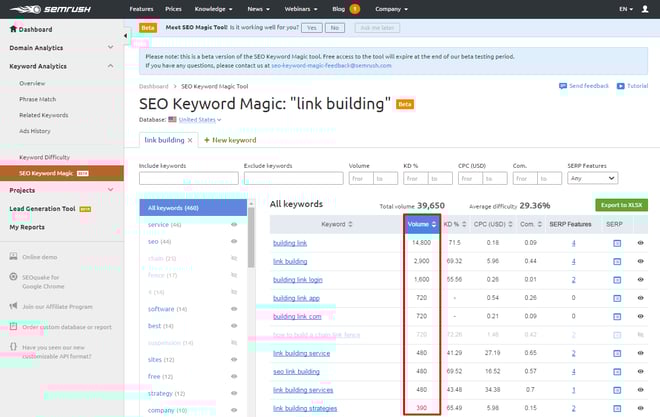The height and width of the screenshot is (417, 660).
Task: Click the plus icon for New keyword
Action: 207,140
